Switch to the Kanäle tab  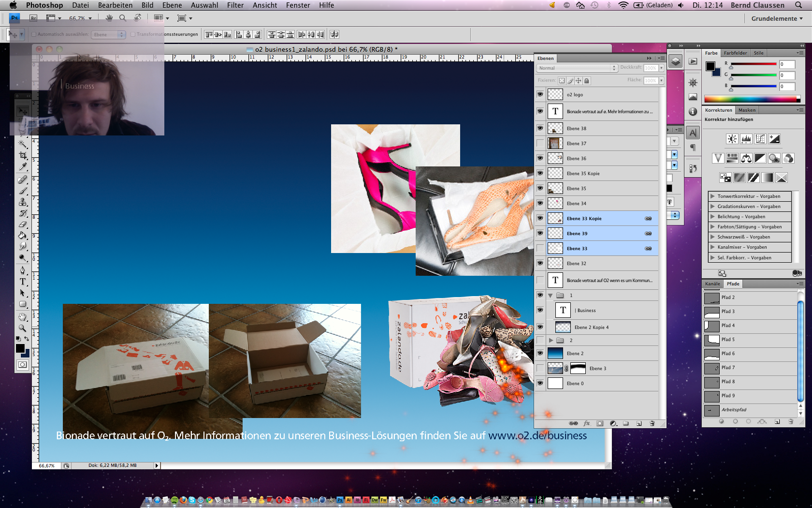point(712,284)
